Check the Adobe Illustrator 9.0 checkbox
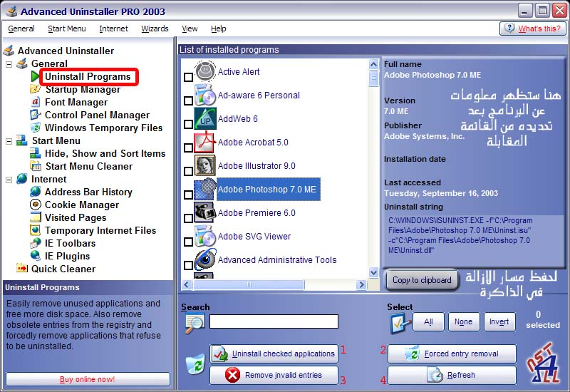The image size is (570, 392). coord(188,171)
